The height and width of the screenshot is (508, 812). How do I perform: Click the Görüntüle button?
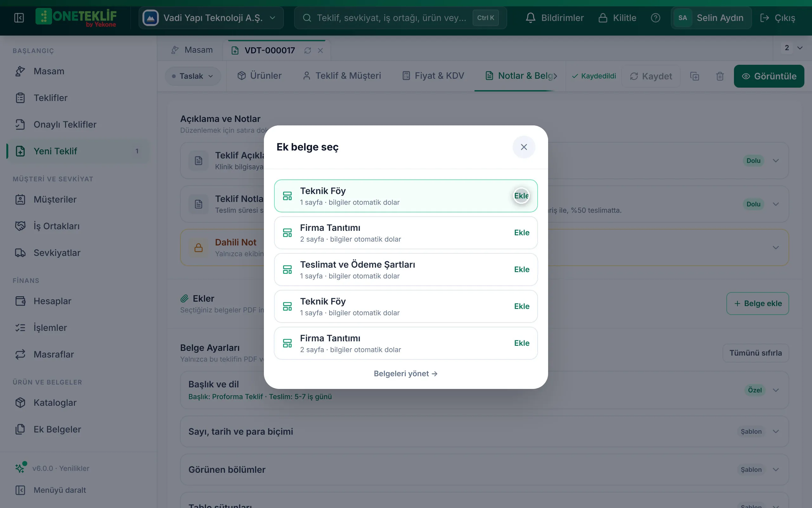coord(769,76)
